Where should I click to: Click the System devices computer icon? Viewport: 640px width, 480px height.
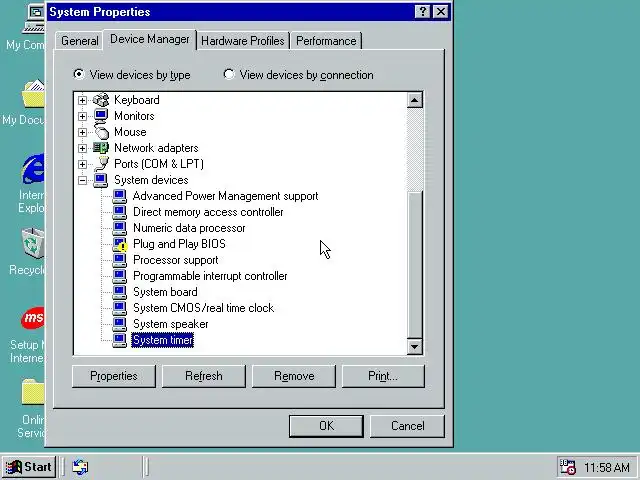(100, 180)
